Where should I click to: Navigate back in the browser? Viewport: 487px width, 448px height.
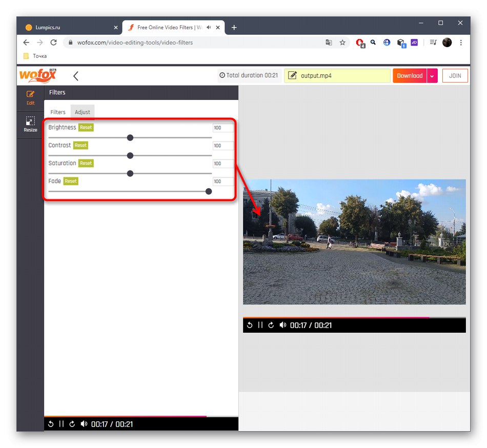pyautogui.click(x=26, y=43)
